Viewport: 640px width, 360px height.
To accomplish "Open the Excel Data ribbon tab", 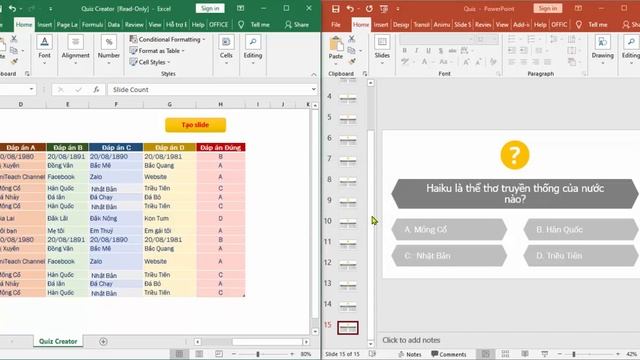I will click(x=113, y=24).
